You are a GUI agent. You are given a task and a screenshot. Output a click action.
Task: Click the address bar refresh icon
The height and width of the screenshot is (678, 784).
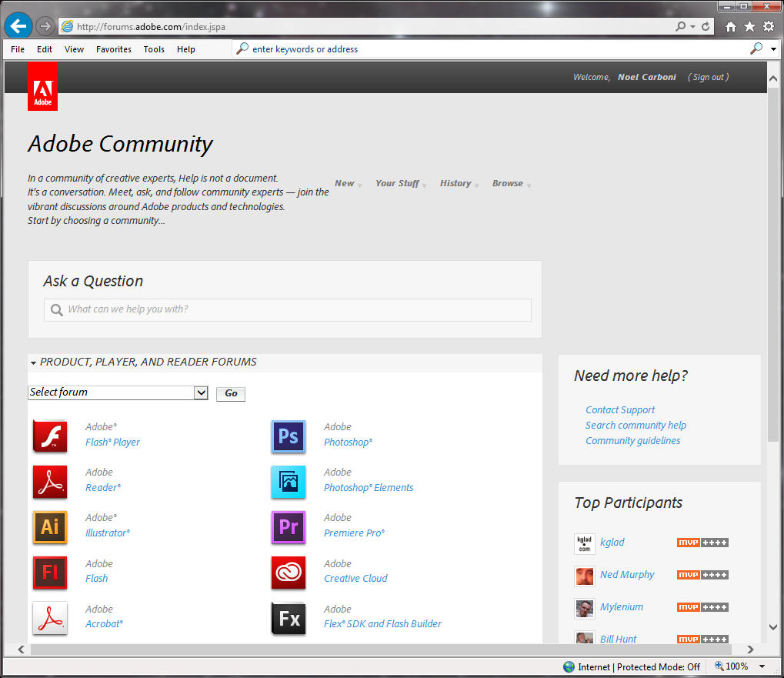coord(706,26)
